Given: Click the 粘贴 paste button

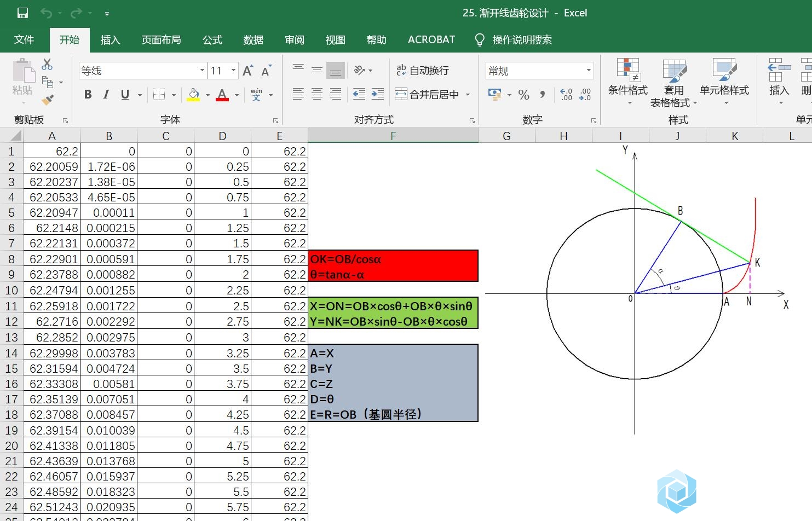Looking at the screenshot, I should pos(23,82).
